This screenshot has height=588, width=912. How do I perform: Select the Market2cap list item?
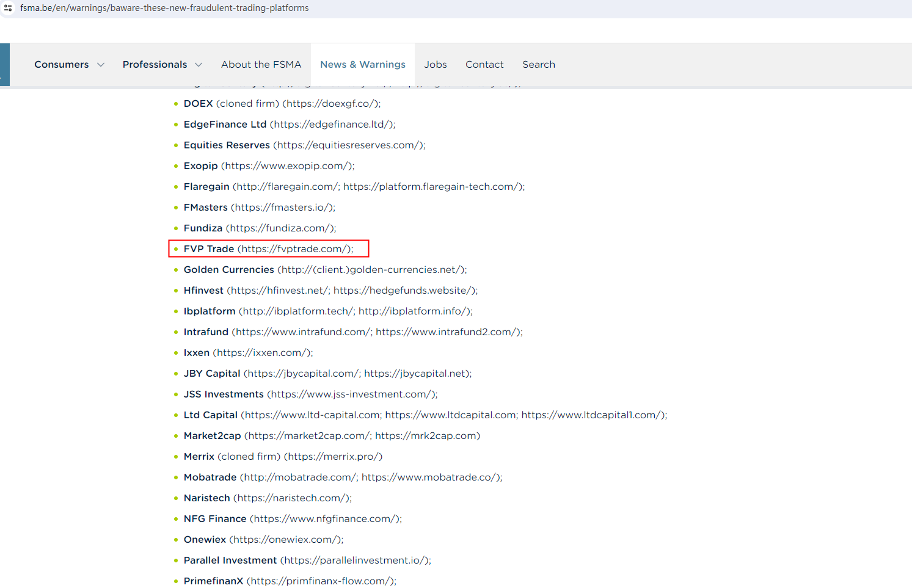[x=332, y=436]
